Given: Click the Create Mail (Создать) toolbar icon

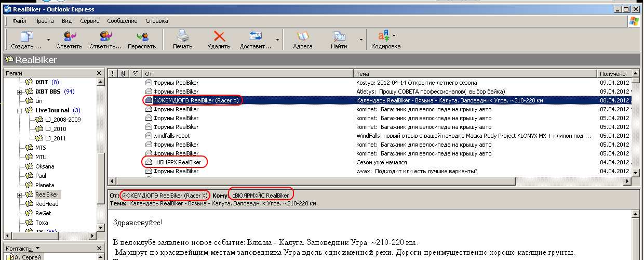Looking at the screenshot, I should pos(26,36).
